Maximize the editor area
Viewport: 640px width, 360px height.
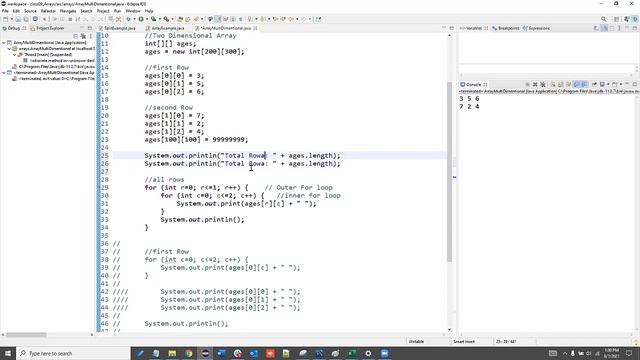(x=451, y=28)
